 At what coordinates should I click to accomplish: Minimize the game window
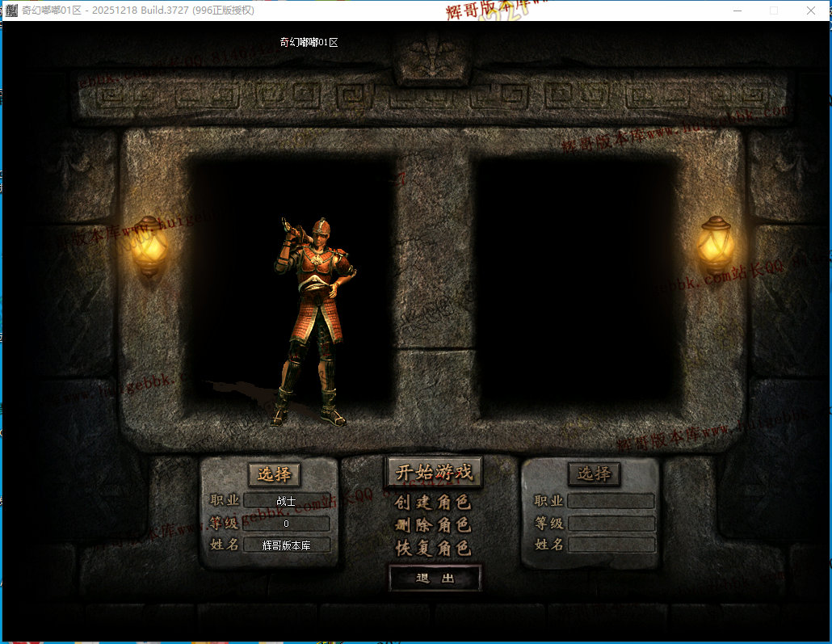737,11
